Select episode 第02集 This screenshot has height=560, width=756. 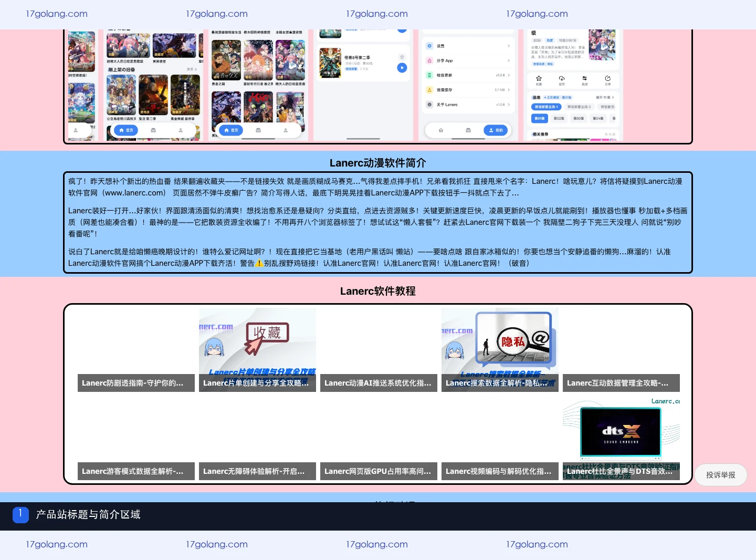559,119
